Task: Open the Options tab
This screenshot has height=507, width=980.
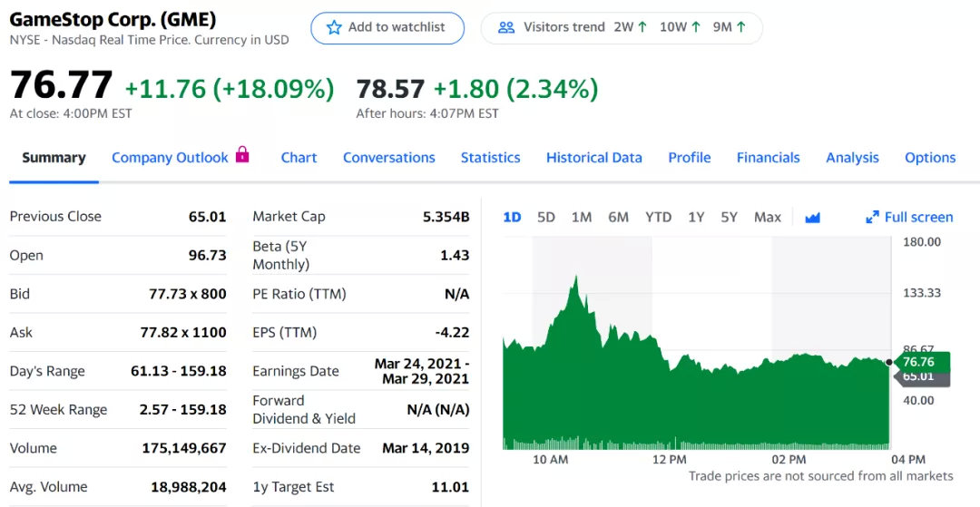Action: point(929,158)
